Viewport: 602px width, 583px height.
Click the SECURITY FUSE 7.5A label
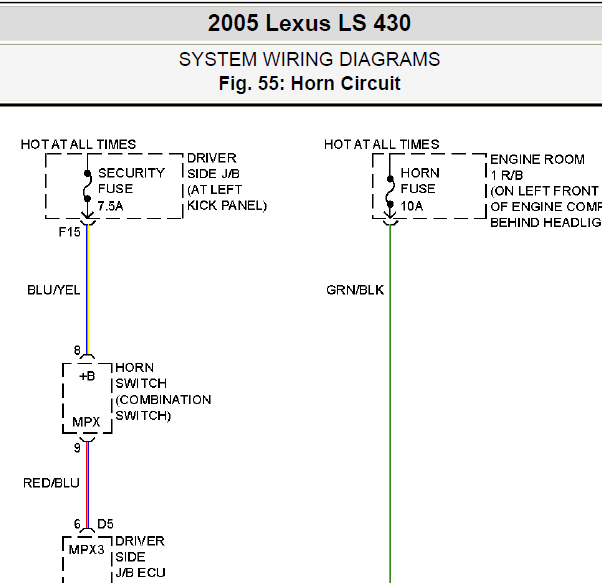point(131,189)
